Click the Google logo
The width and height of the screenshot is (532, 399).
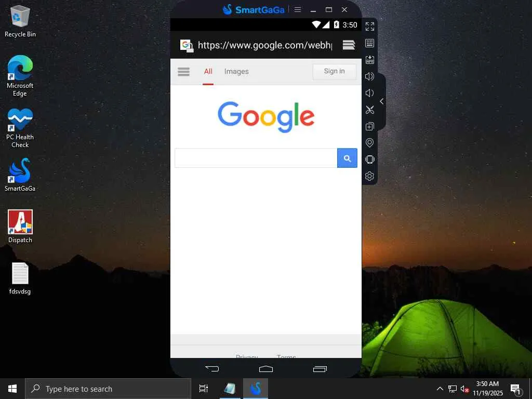(x=266, y=117)
